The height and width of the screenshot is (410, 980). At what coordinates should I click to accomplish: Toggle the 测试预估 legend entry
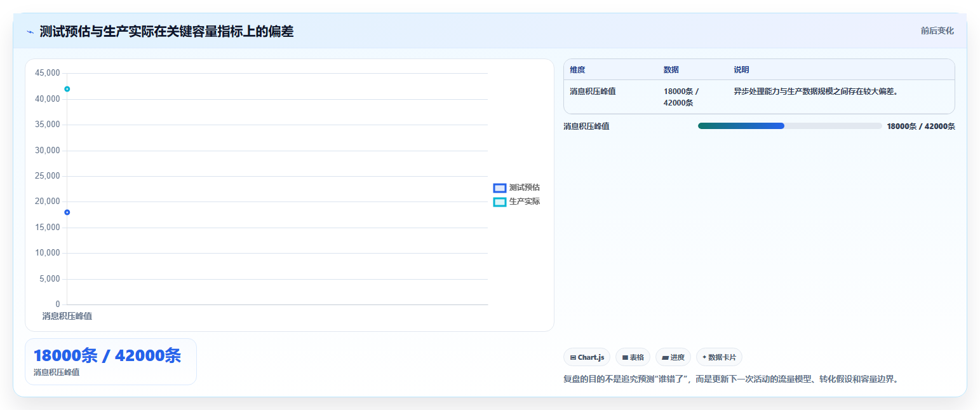pyautogui.click(x=516, y=188)
